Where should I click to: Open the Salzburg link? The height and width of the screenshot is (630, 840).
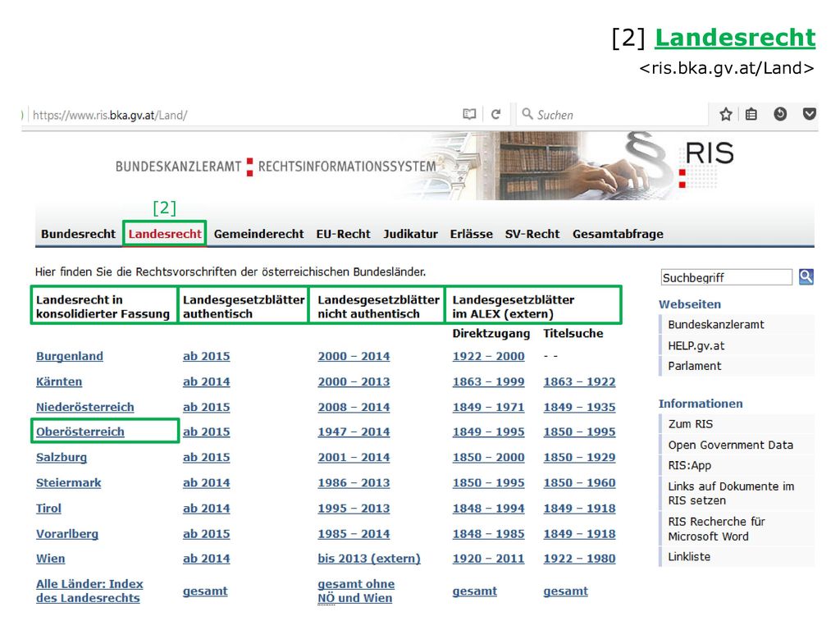[x=62, y=458]
